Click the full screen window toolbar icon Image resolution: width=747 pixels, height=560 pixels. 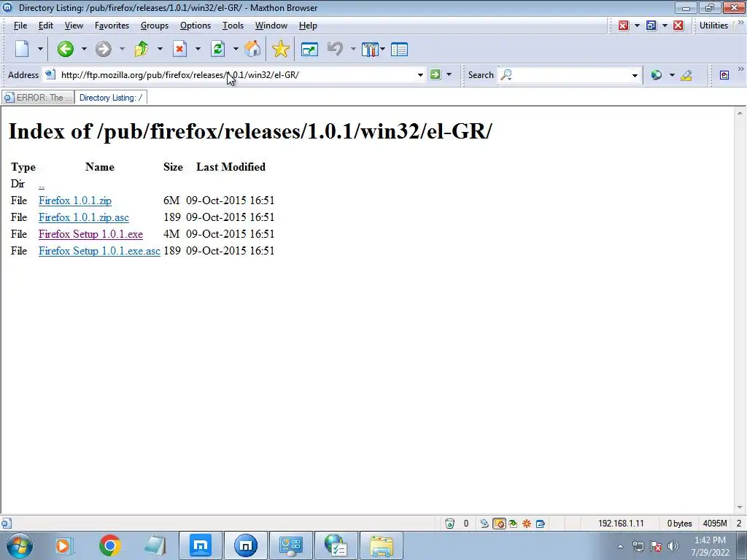(309, 50)
